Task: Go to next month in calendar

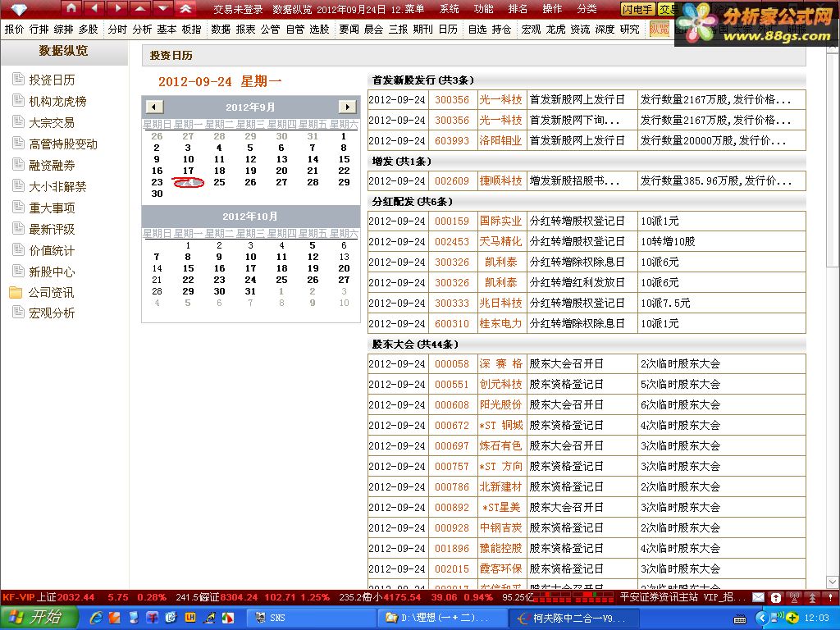Action: pos(347,107)
